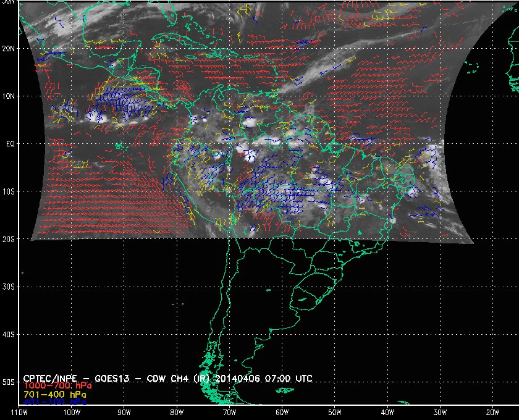Image resolution: width=519 pixels, height=420 pixels.
Task: Click the 110W longitude label
Action: tap(19, 413)
